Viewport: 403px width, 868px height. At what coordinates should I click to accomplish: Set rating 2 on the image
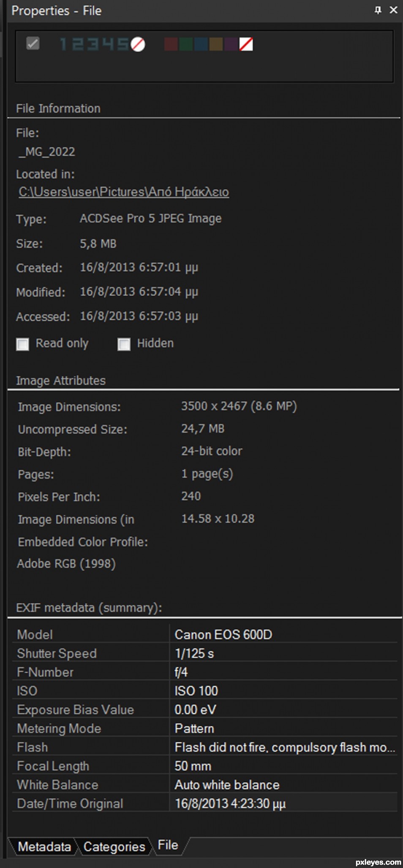tap(77, 44)
